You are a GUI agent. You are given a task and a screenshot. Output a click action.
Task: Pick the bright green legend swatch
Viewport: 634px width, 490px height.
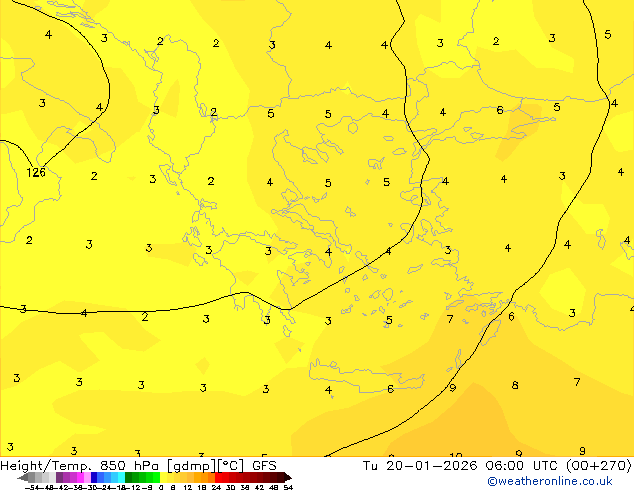tap(156, 477)
